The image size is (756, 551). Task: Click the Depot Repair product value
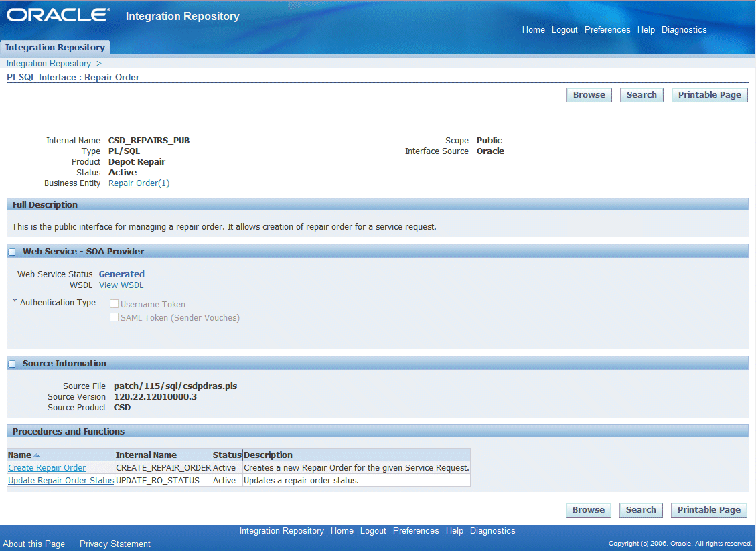pyautogui.click(x=137, y=162)
